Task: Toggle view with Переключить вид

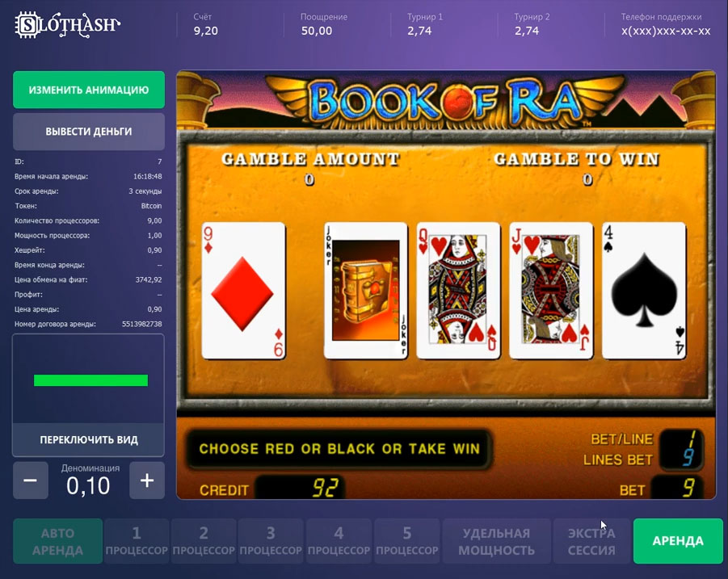Action: click(88, 439)
